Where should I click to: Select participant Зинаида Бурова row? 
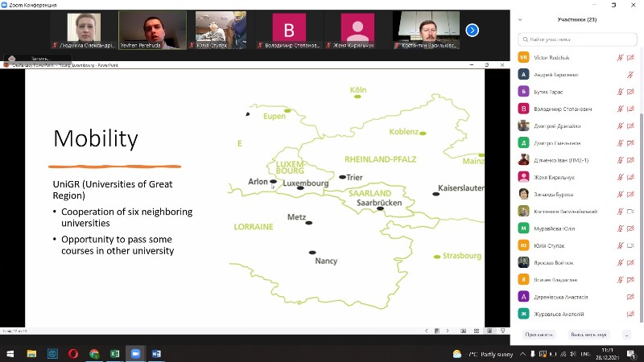click(x=576, y=195)
